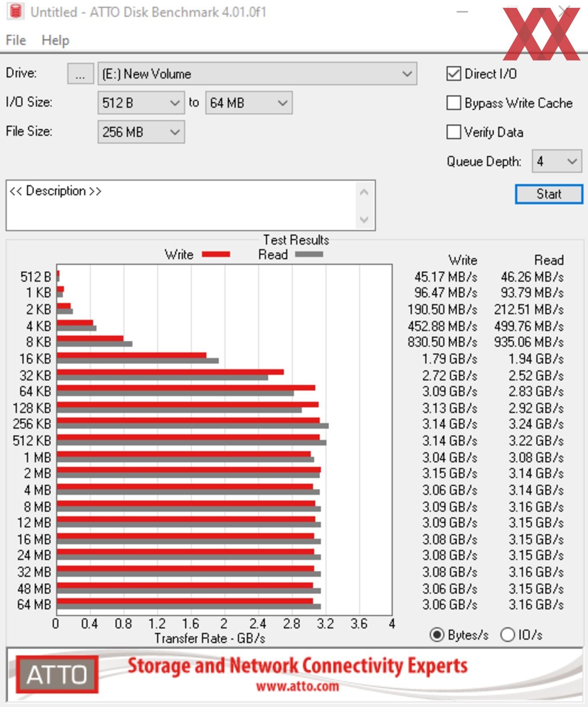
Task: Open the 512 B minimum I/O size dropdown
Action: [141, 103]
